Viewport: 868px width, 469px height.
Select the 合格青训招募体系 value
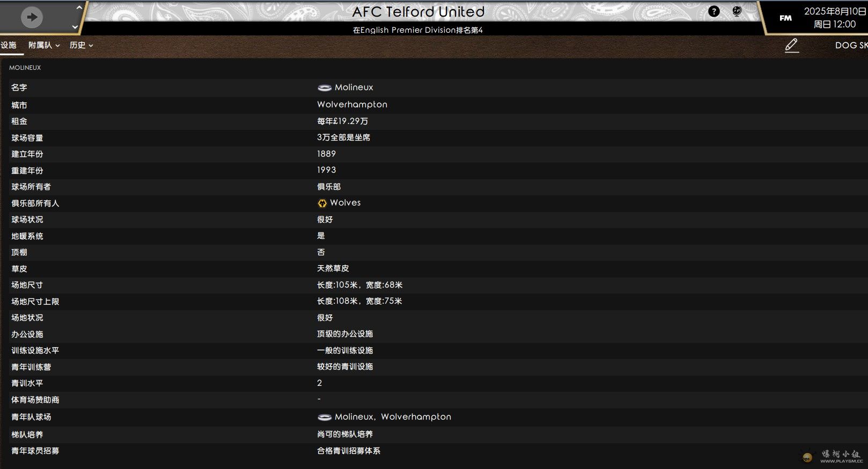[349, 451]
